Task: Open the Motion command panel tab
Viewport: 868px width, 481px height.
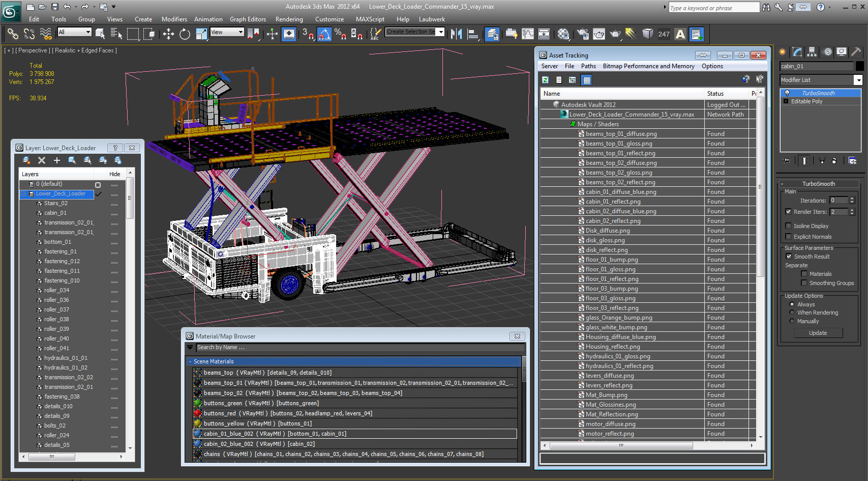Action: pos(827,51)
